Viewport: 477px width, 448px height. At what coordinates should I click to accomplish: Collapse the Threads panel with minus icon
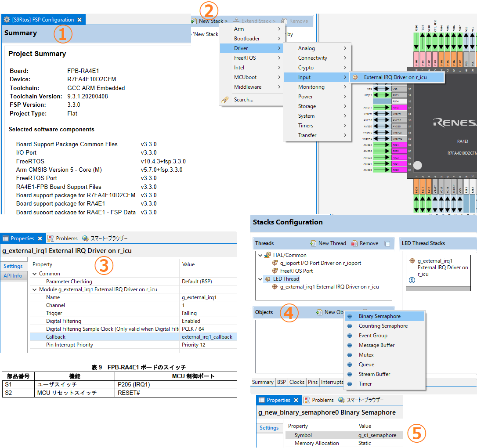point(387,244)
